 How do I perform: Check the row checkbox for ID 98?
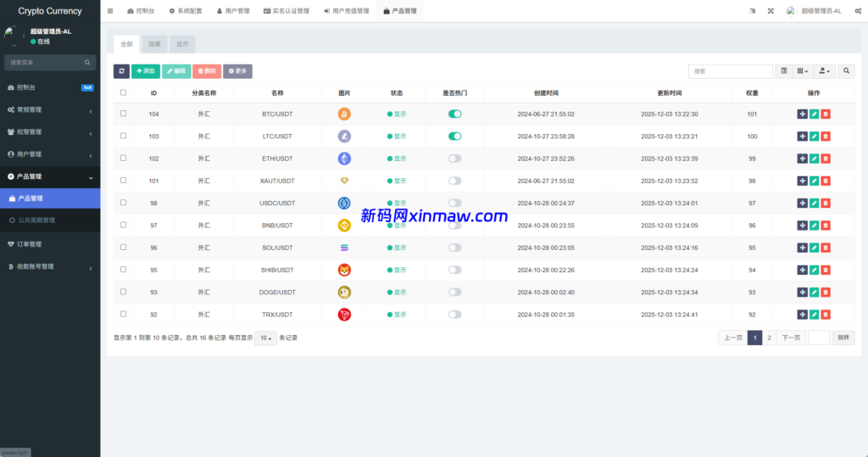pyautogui.click(x=124, y=203)
